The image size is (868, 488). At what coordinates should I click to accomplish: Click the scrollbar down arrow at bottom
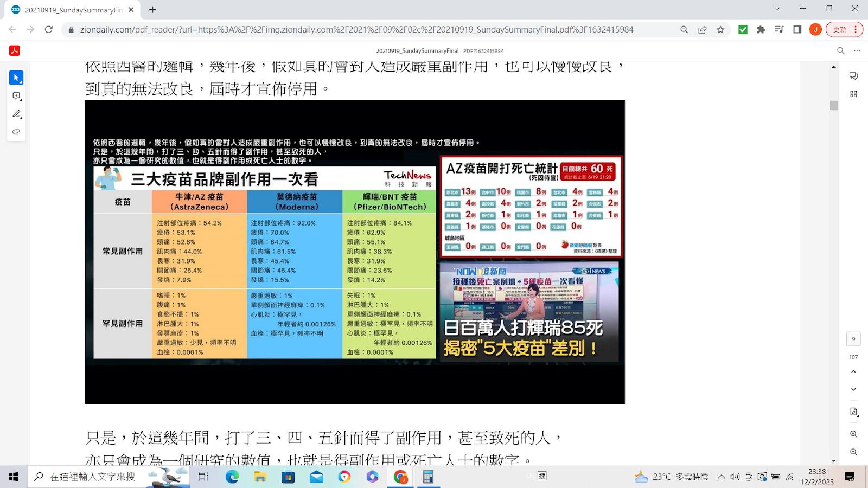tap(834, 461)
